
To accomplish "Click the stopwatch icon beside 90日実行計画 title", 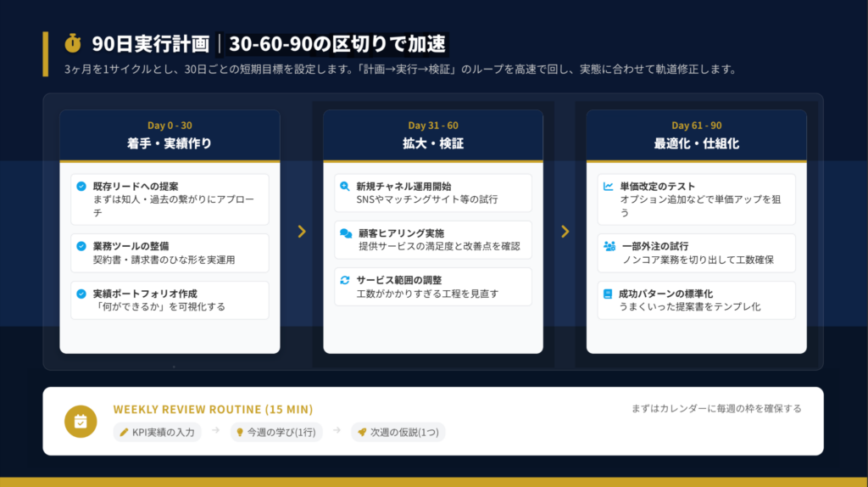I will 74,43.
